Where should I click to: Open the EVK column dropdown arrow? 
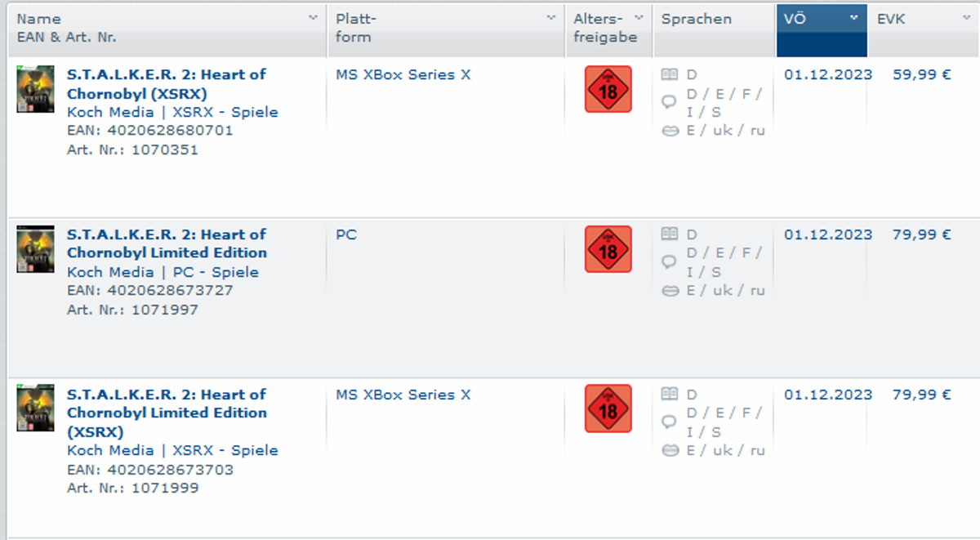pos(966,18)
